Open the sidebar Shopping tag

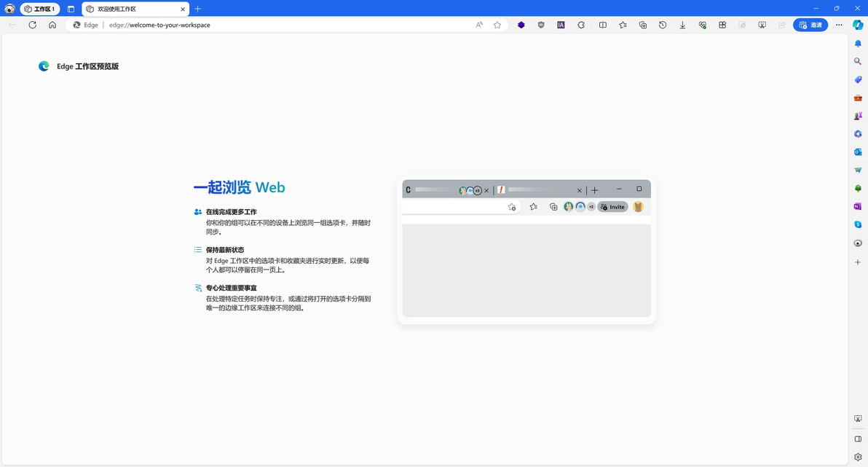[858, 79]
